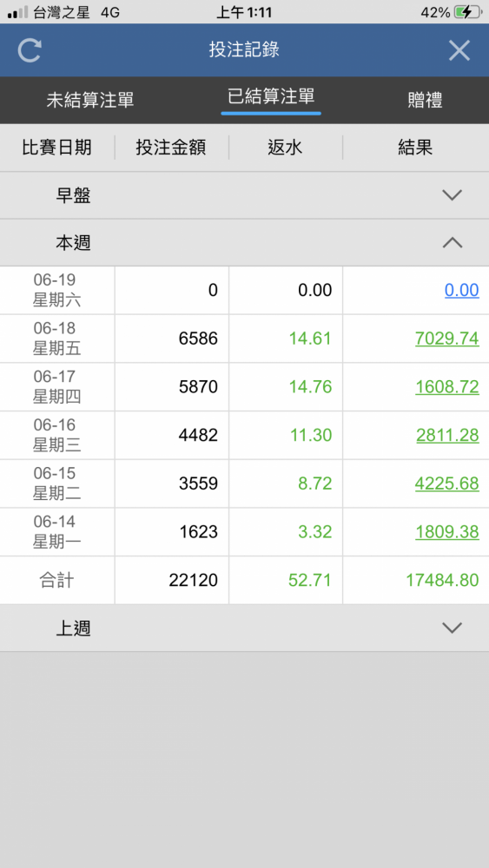The height and width of the screenshot is (868, 489).
Task: Open the 0.00 result link for 06-19
Action: coord(462,290)
